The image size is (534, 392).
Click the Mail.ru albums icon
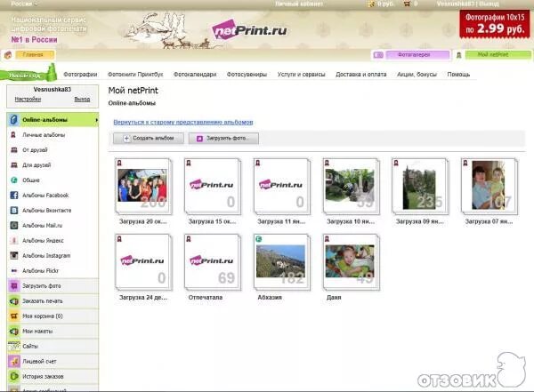coord(14,225)
